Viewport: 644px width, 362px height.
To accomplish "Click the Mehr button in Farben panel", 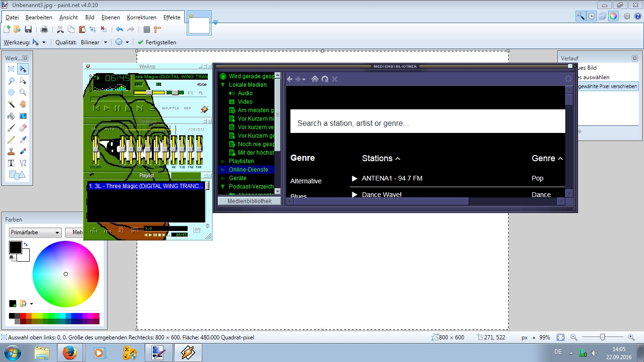I will (x=74, y=232).
